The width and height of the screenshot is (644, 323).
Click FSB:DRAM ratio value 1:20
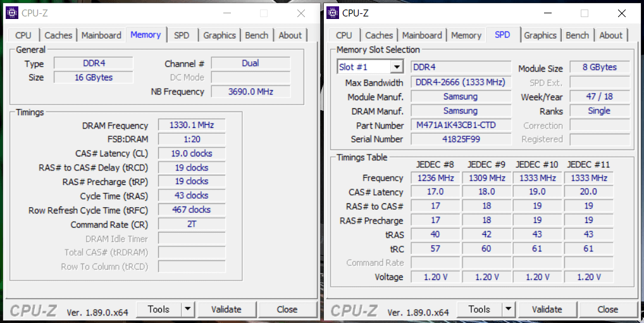pyautogui.click(x=192, y=139)
